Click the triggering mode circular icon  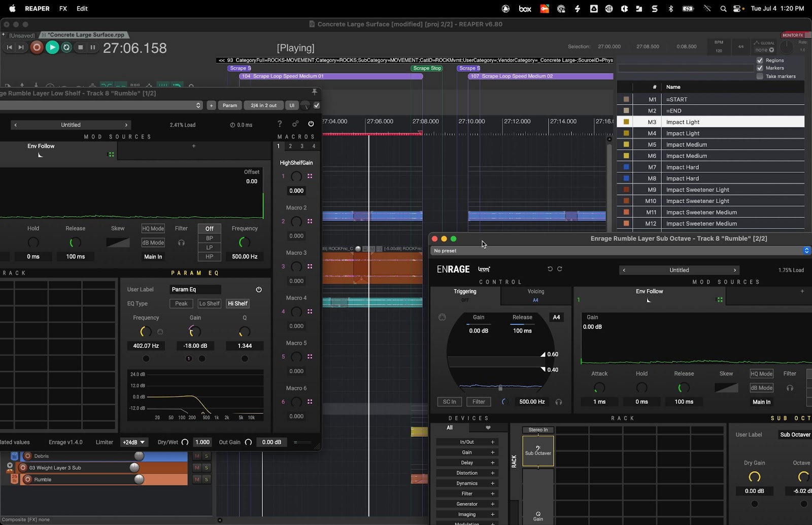(442, 317)
